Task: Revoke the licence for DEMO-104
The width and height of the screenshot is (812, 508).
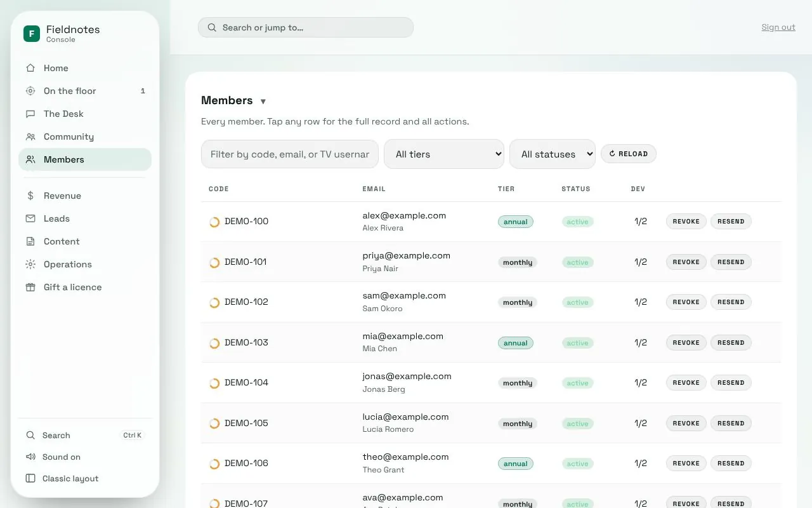Action: (686, 383)
